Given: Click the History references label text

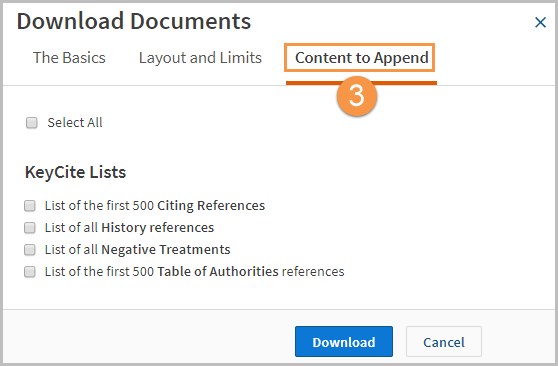Looking at the screenshot, I should point(129,228).
